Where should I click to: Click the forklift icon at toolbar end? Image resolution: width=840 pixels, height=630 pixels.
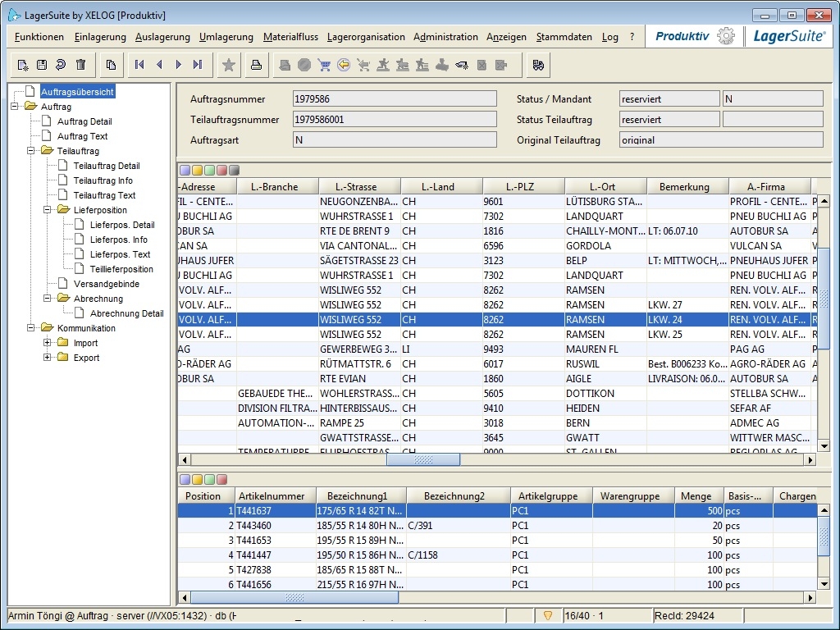pyautogui.click(x=538, y=65)
